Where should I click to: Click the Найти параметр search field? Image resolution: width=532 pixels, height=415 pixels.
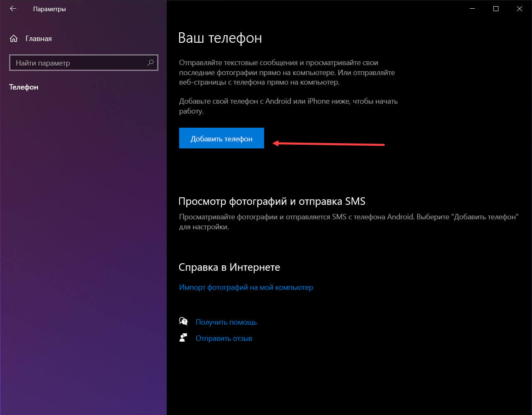[x=83, y=63]
